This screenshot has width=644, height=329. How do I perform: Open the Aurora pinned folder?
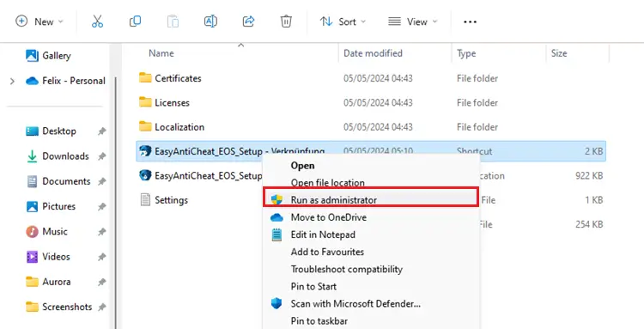click(x=48, y=282)
